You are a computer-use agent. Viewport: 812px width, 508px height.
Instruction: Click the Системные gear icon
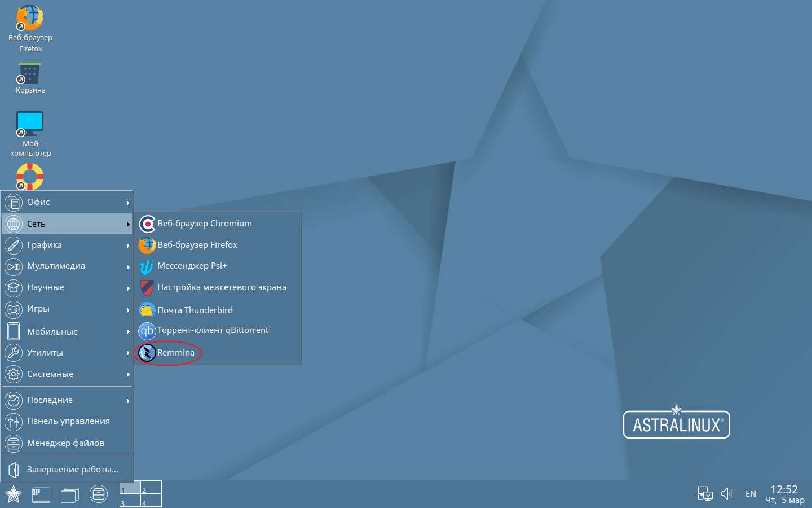coord(14,374)
